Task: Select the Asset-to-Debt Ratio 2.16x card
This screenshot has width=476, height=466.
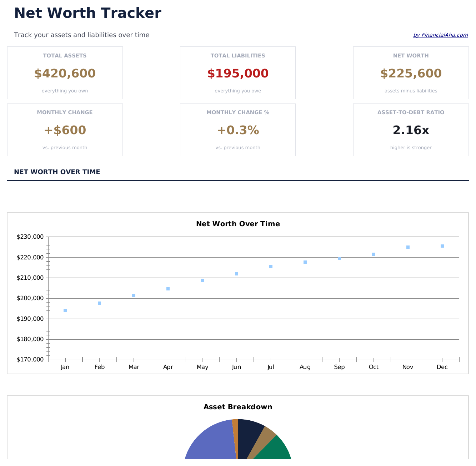Action: (x=411, y=130)
